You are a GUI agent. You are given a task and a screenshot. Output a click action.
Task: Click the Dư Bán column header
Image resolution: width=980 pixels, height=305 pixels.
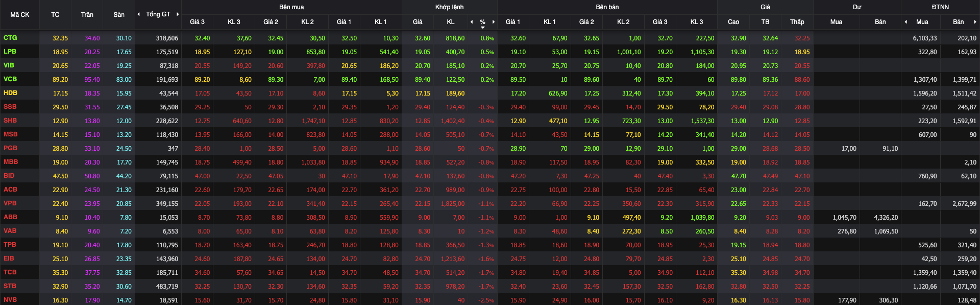[x=880, y=22]
